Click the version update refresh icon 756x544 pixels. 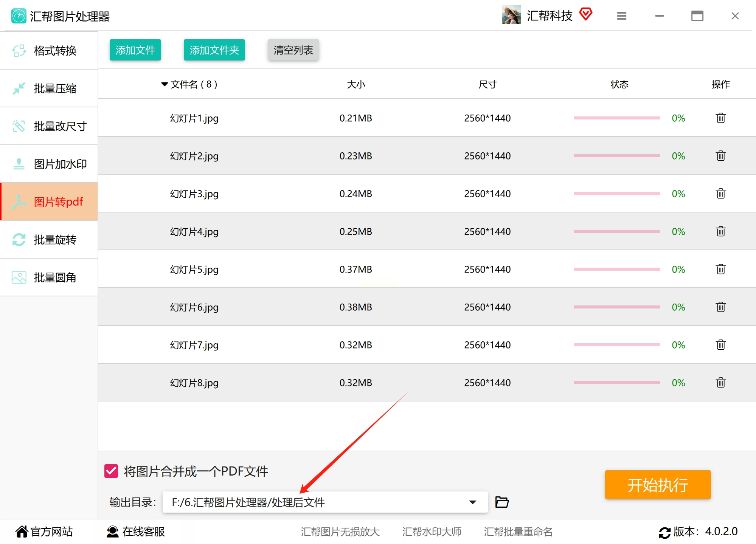point(664,532)
